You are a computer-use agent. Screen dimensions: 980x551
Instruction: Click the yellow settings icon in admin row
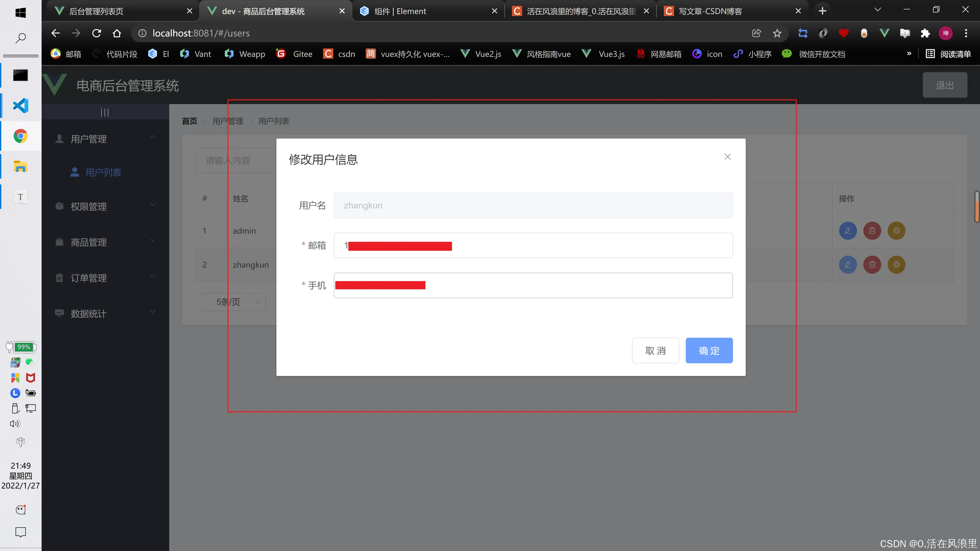click(x=896, y=230)
